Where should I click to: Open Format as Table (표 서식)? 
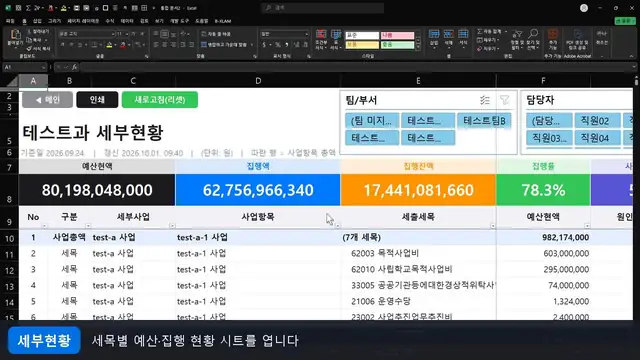(336, 40)
